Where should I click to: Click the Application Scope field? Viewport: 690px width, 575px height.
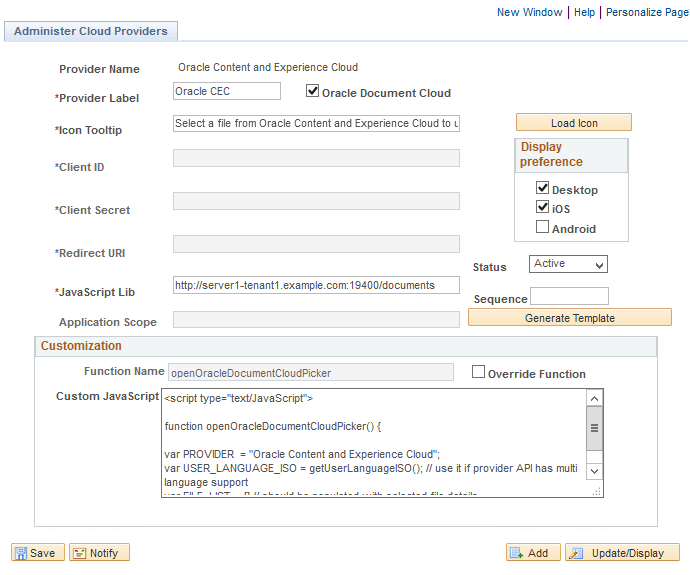point(316,319)
